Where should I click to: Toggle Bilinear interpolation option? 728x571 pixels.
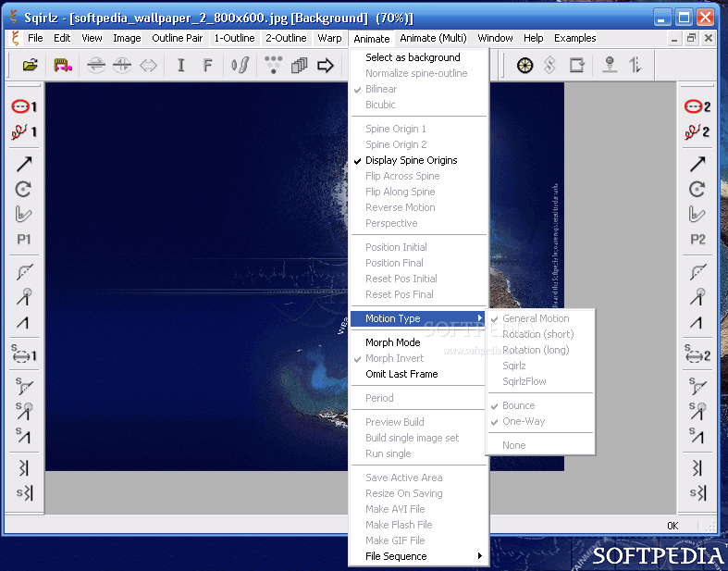381,89
